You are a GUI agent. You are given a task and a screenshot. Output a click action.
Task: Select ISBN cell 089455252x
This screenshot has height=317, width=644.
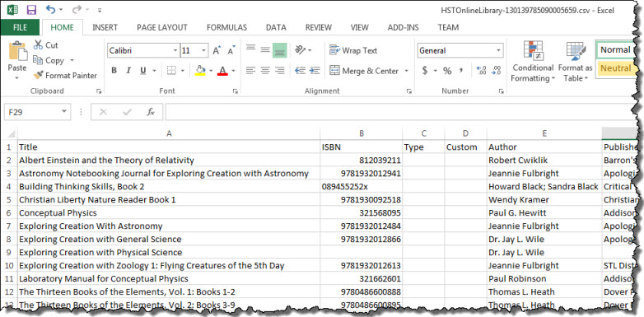click(x=362, y=186)
